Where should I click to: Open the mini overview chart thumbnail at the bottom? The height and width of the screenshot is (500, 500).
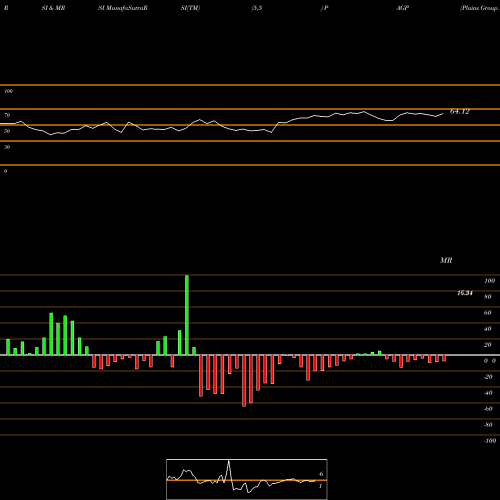(247, 479)
